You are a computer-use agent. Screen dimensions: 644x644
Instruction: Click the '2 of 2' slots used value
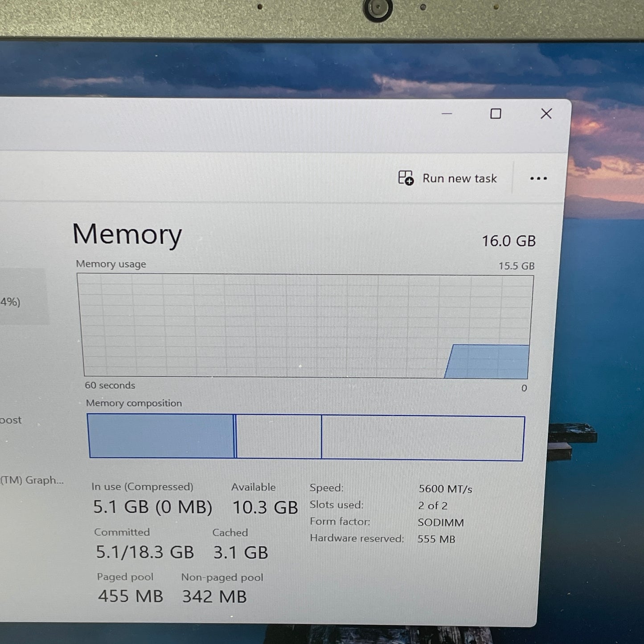coord(433,506)
